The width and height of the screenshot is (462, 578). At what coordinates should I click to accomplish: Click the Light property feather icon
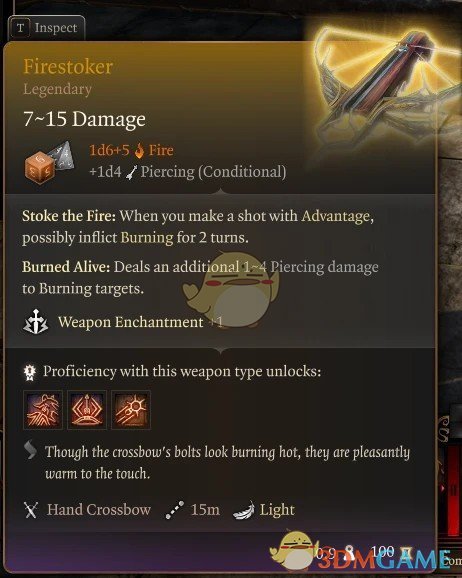pyautogui.click(x=244, y=511)
